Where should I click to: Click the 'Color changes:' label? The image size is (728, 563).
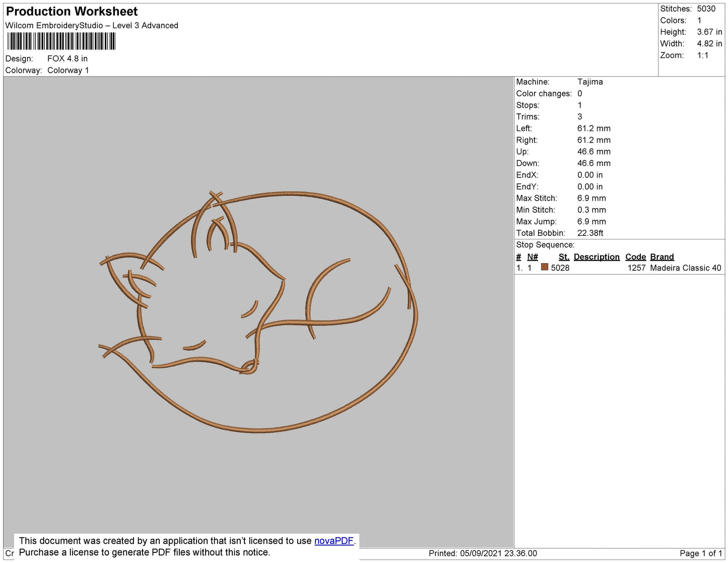[544, 94]
